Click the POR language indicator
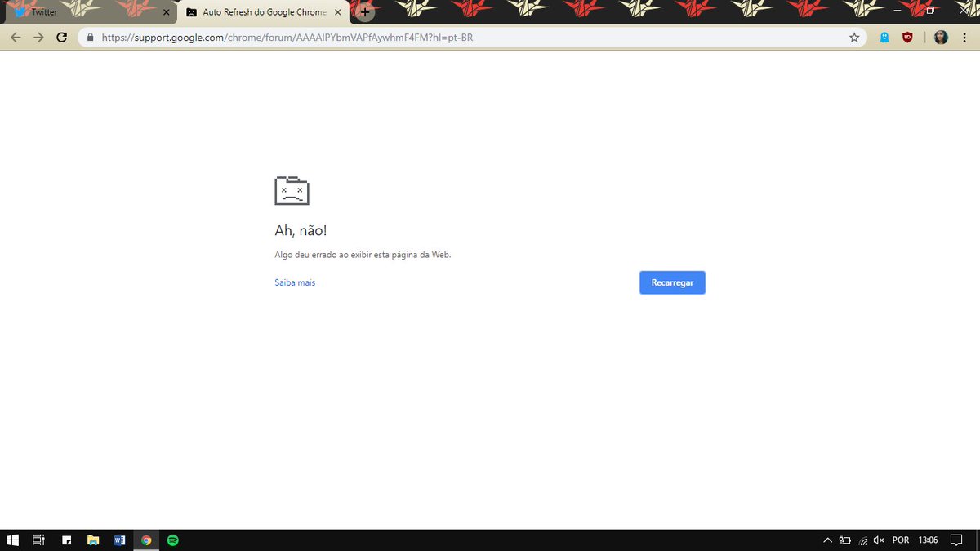 pyautogui.click(x=901, y=540)
